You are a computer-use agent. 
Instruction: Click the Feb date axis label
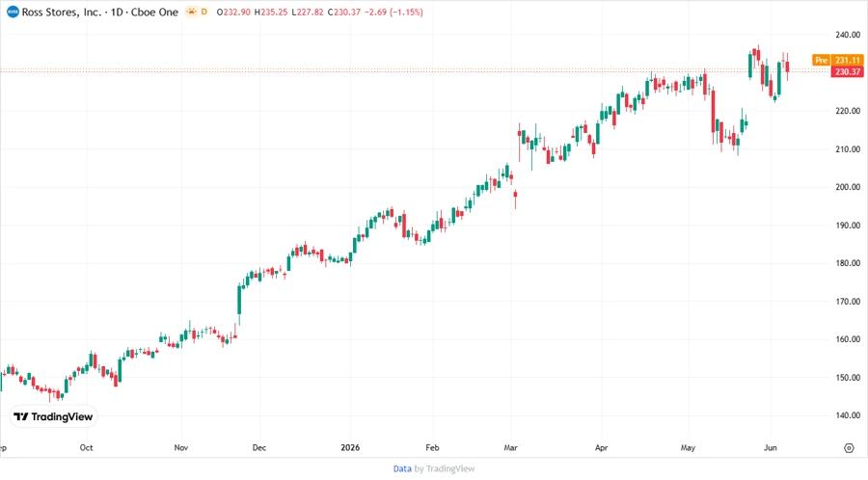432,447
